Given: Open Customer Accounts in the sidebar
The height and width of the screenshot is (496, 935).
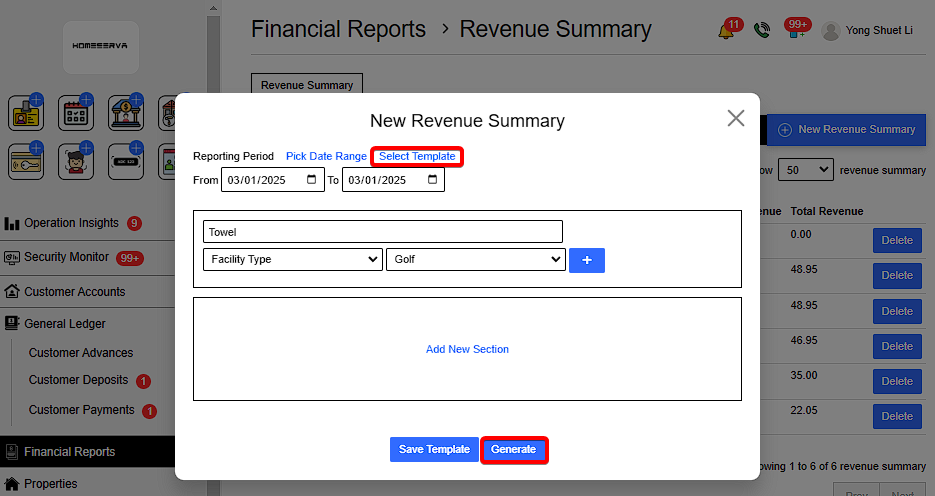Looking at the screenshot, I should 75,292.
